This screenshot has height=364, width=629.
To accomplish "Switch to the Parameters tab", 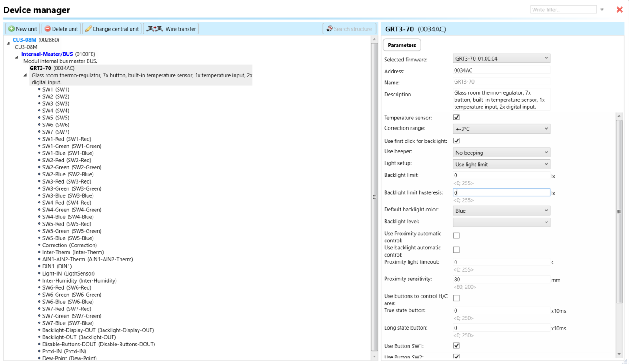I will (x=401, y=45).
